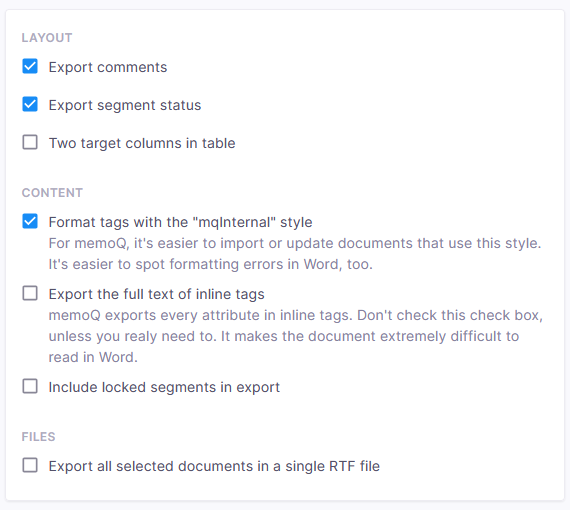Enable Export all selected documents in single RTF checkbox

click(30, 465)
